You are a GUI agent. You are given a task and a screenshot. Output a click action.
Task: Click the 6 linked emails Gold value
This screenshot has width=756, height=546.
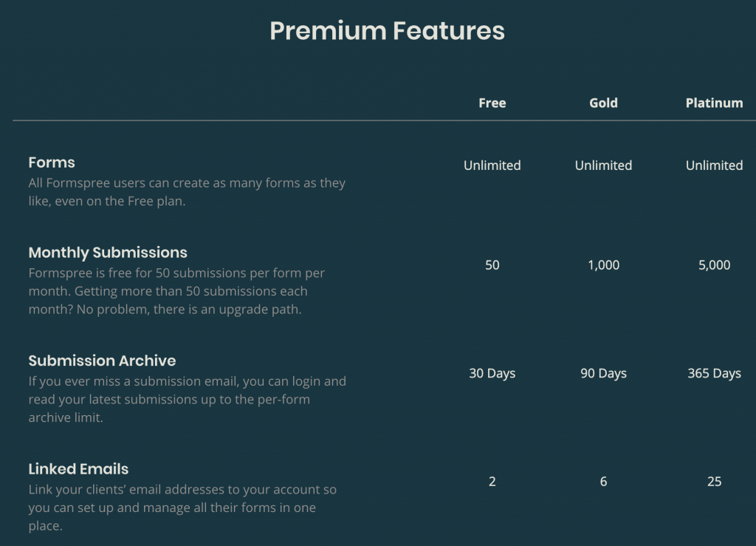click(x=603, y=482)
